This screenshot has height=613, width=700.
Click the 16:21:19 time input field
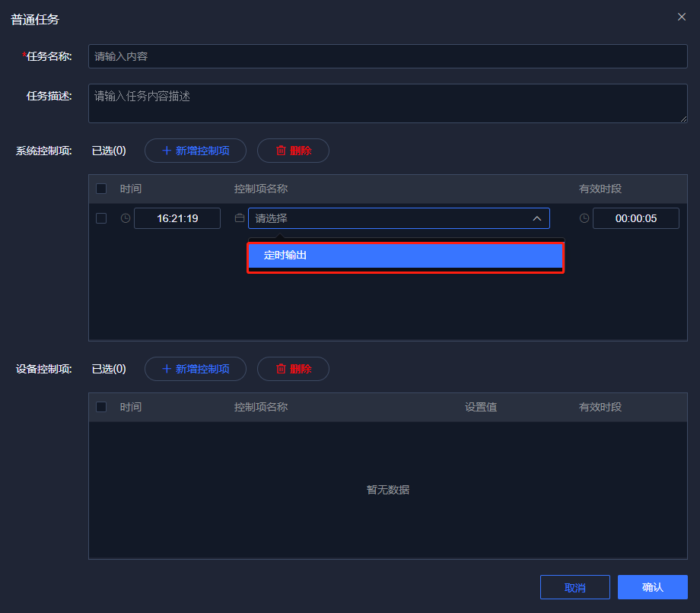177,218
